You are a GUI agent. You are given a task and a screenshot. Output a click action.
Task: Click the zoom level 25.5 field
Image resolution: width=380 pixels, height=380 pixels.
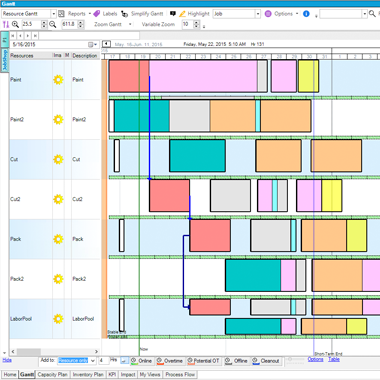[x=31, y=24]
